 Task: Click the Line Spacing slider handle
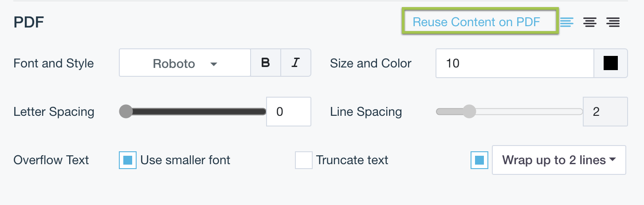pyautogui.click(x=469, y=111)
